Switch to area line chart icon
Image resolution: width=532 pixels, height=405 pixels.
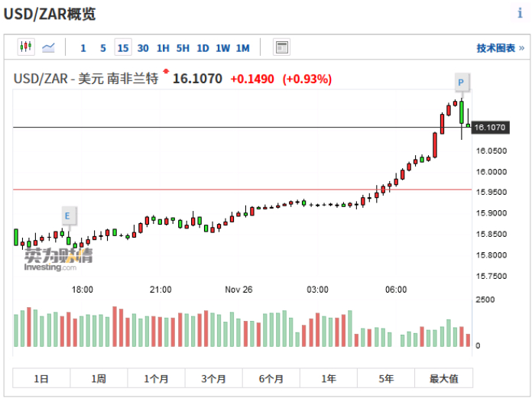pos(49,47)
